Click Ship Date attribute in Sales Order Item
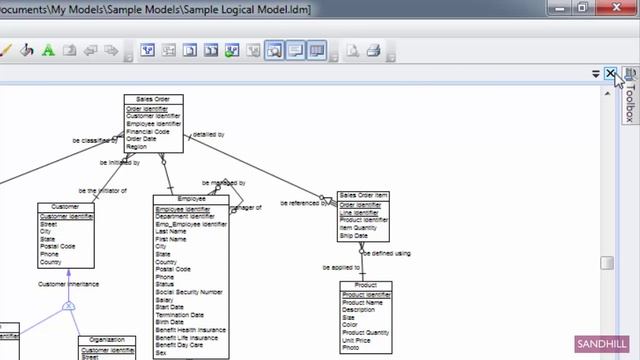 tap(353, 236)
